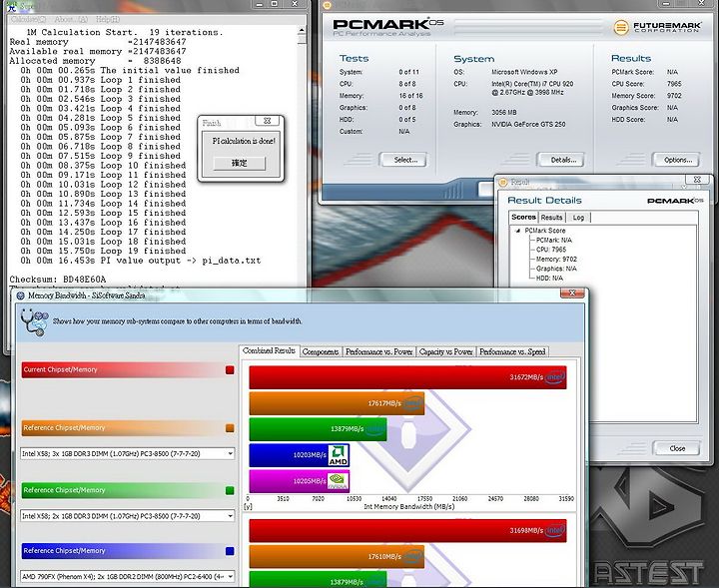Image resolution: width=719 pixels, height=588 pixels.
Task: Click the Intel logo on the 17617MB/s bar
Action: click(412, 403)
